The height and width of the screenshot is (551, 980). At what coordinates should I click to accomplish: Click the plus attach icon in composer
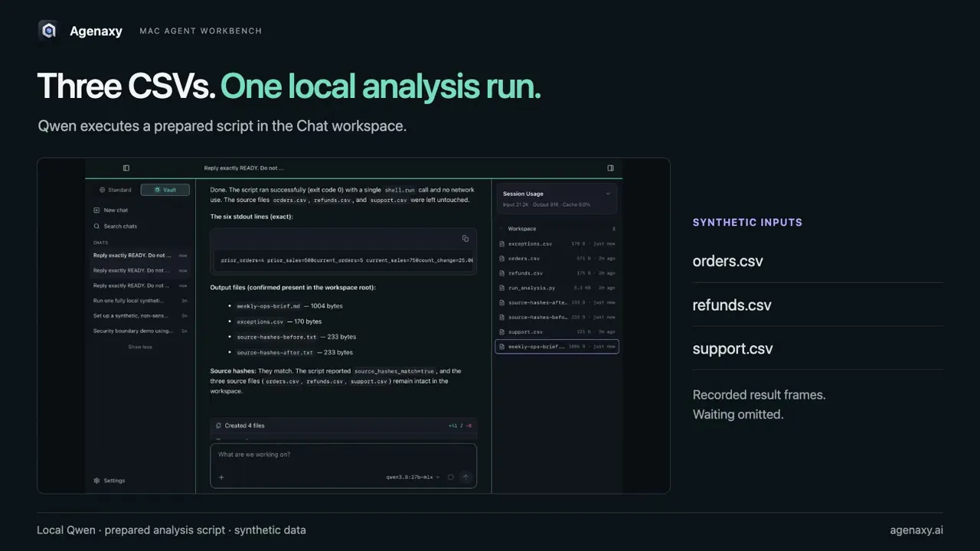point(221,478)
